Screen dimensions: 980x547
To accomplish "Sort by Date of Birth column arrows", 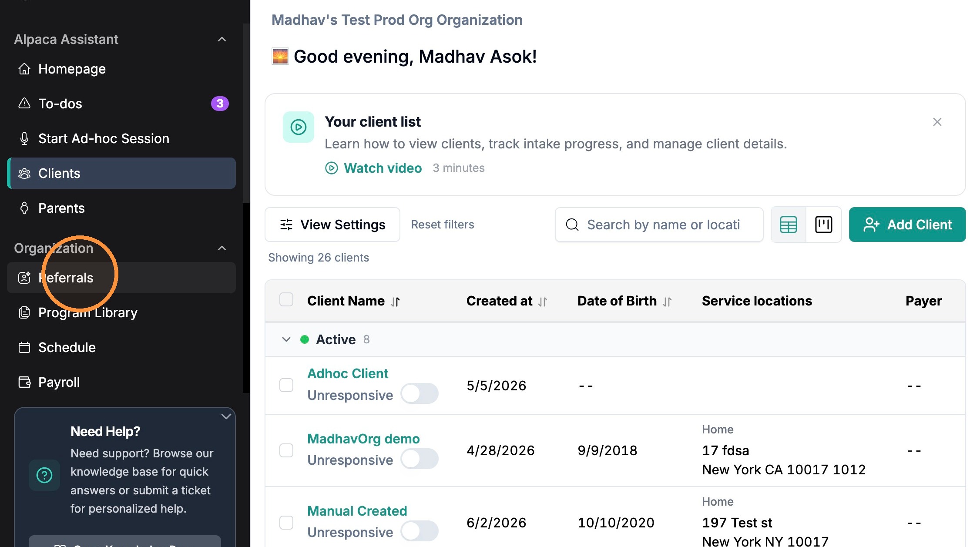I will [x=667, y=302].
